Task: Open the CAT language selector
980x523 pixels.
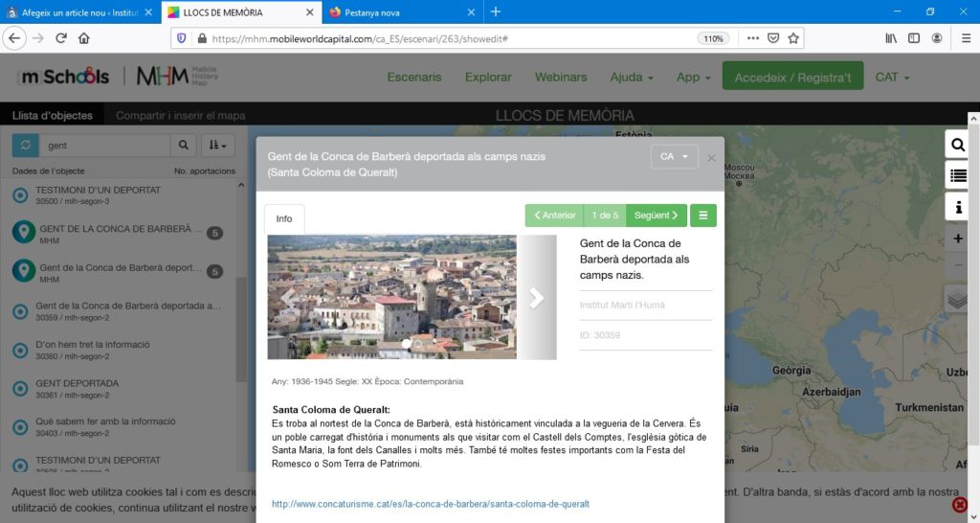Action: [892, 77]
